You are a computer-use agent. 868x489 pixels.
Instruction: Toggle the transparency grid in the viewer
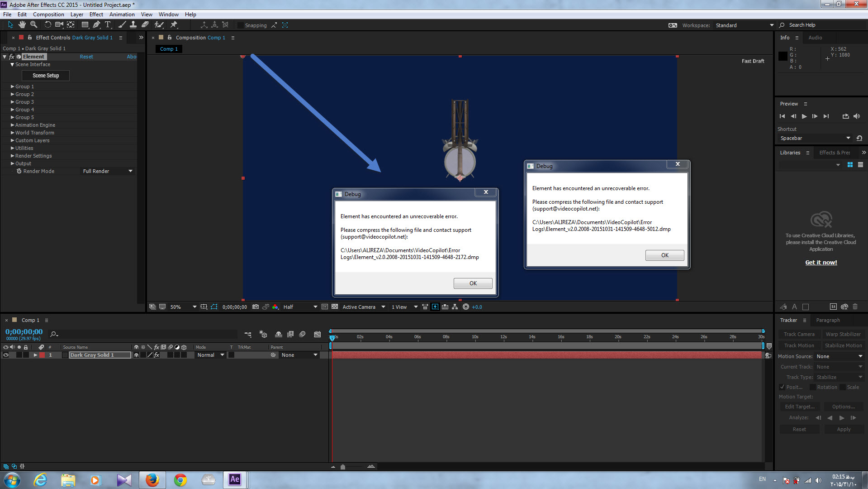point(335,307)
